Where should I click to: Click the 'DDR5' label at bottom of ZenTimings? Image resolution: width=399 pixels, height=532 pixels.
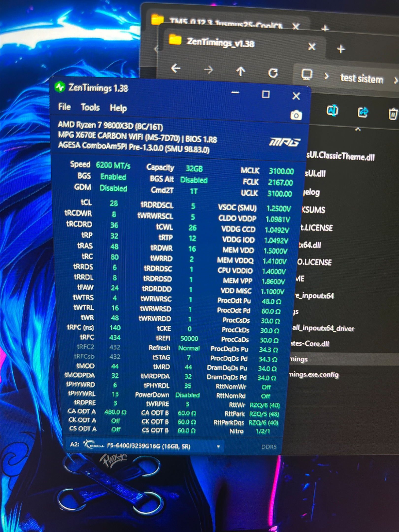(269, 447)
